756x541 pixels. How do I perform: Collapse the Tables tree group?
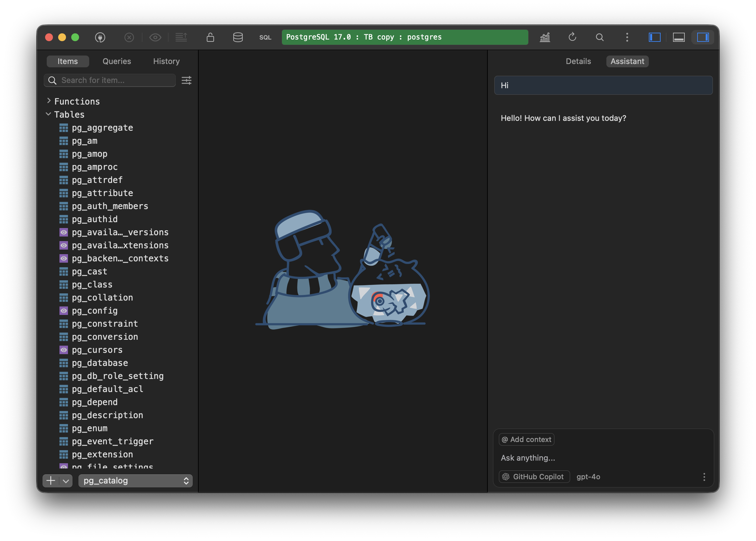(x=49, y=114)
